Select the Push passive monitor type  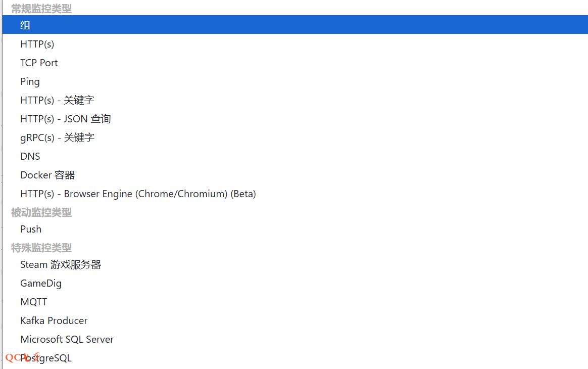coord(31,229)
